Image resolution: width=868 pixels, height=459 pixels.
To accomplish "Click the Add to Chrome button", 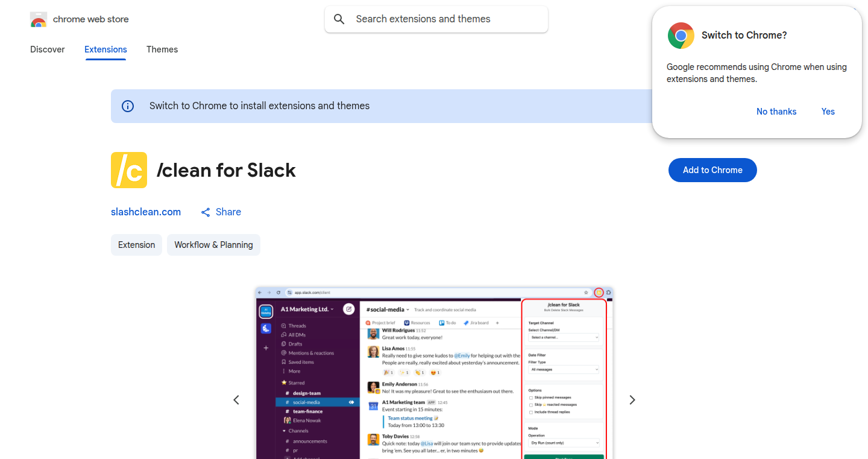I will point(712,170).
